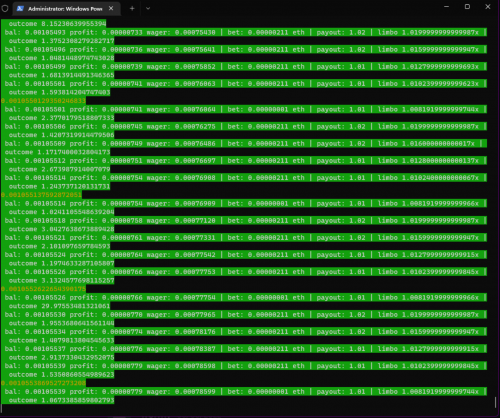Click the wager: 0.00077331 value

[181, 237]
